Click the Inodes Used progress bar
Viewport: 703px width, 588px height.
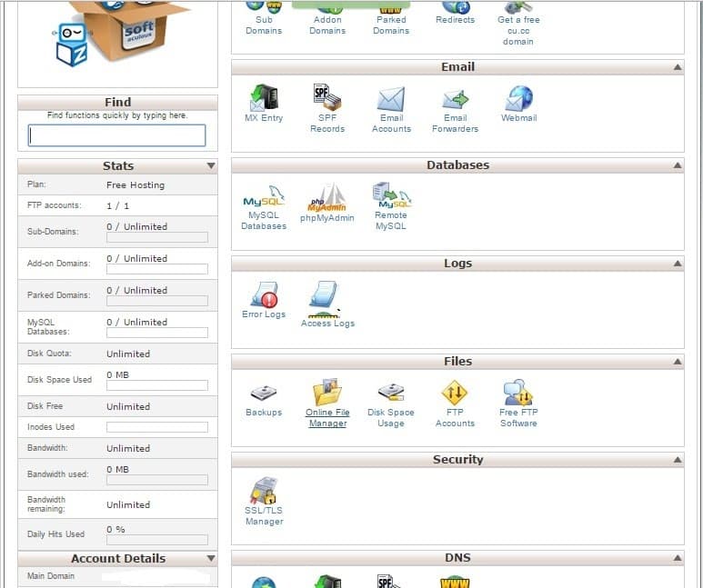pos(157,427)
